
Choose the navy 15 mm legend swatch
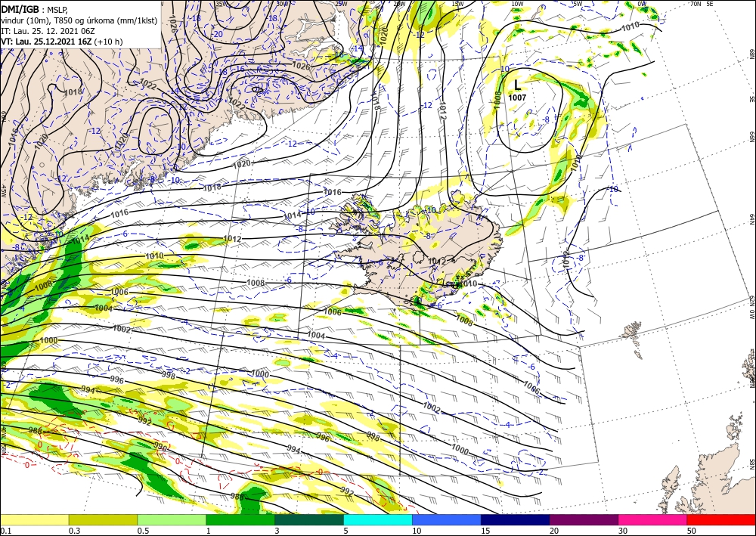click(x=516, y=519)
